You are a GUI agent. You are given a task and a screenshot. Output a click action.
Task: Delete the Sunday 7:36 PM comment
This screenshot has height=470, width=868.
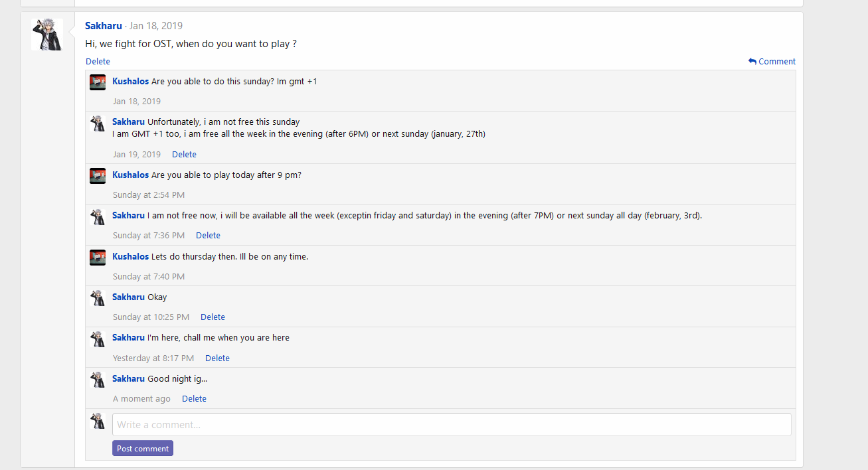(208, 235)
